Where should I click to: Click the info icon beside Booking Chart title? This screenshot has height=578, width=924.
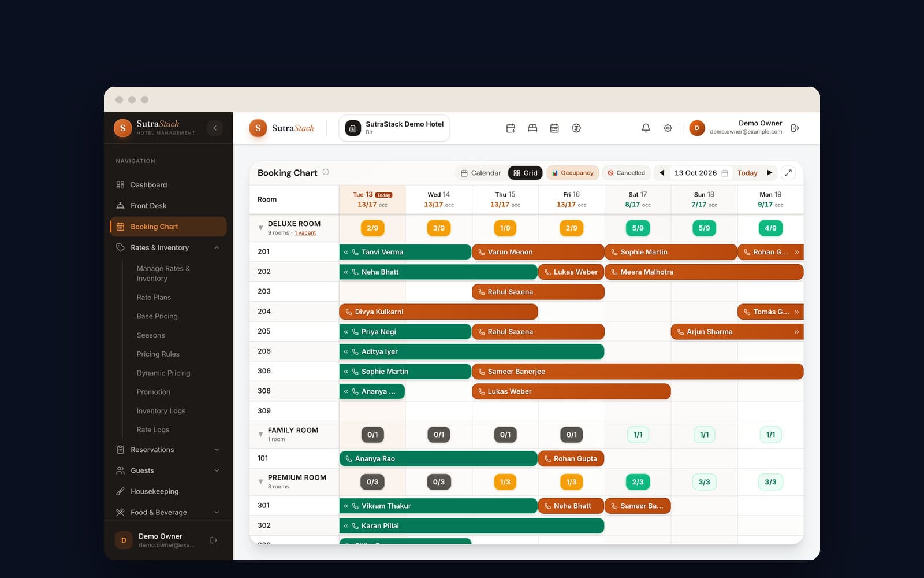[326, 172]
